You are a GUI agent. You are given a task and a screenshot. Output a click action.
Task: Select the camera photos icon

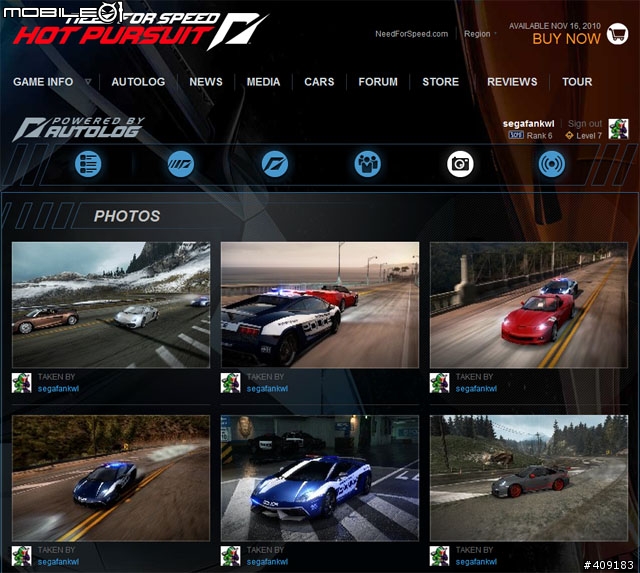click(x=460, y=164)
